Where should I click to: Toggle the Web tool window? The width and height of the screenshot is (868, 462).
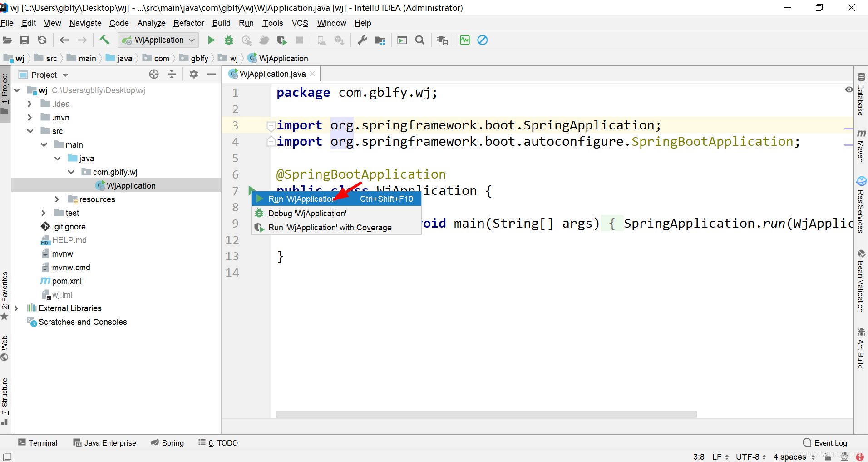[x=5, y=348]
